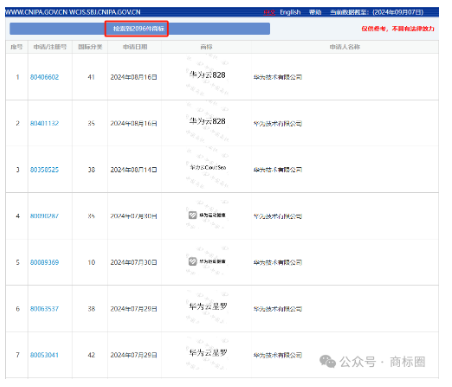Select the date 2024年08月14日 in row 3
Viewport: 452px width, 387px height.
(x=134, y=170)
